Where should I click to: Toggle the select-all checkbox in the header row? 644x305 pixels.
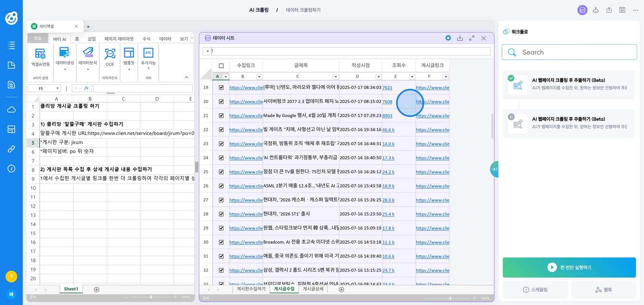pos(221,66)
